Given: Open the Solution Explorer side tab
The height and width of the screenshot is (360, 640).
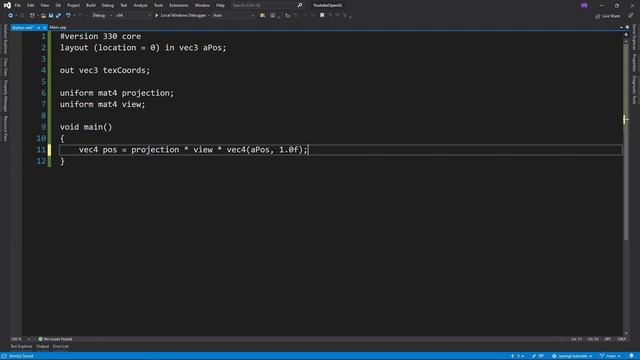Looking at the screenshot, I should click(x=5, y=39).
